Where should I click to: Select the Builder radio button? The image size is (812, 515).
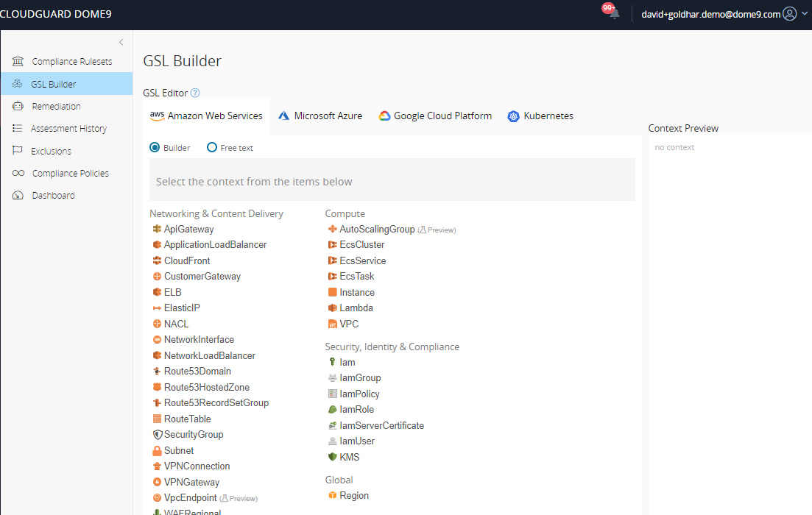tap(155, 148)
